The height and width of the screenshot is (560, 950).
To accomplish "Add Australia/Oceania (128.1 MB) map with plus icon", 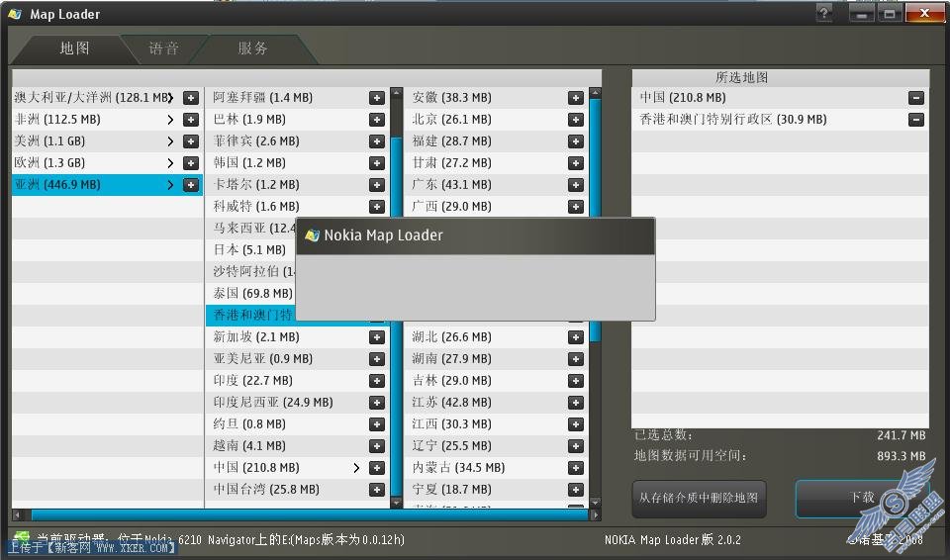I will pos(191,98).
